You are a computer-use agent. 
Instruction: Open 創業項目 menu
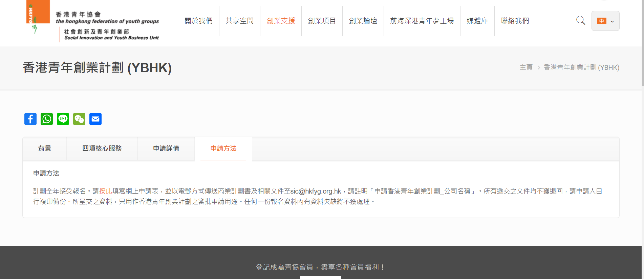pyautogui.click(x=322, y=21)
